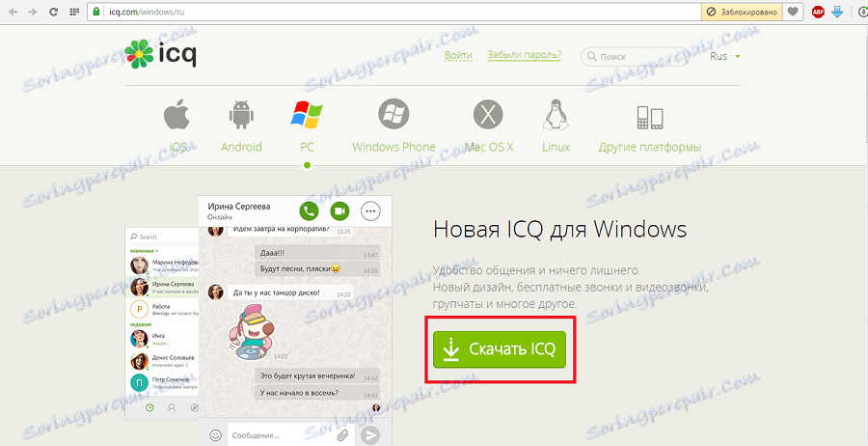868x446 pixels.
Task: Select contact Денис Соловьев in list
Action: click(162, 361)
